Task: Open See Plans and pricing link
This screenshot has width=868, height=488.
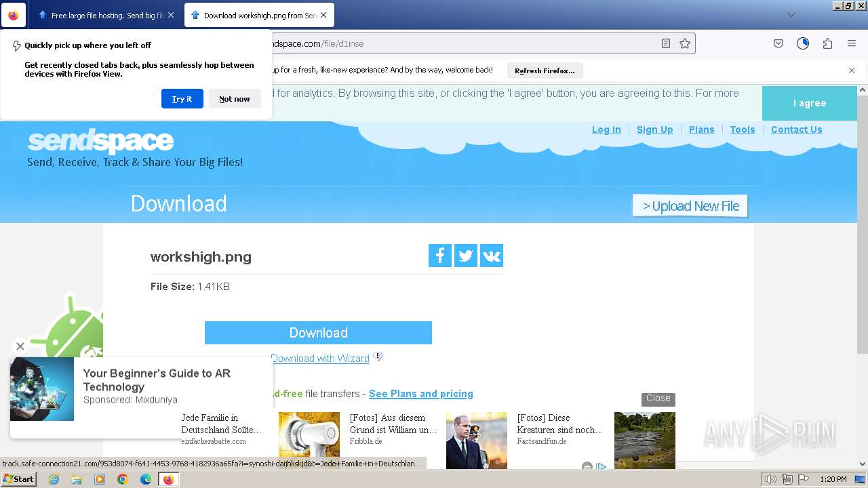Action: click(421, 394)
